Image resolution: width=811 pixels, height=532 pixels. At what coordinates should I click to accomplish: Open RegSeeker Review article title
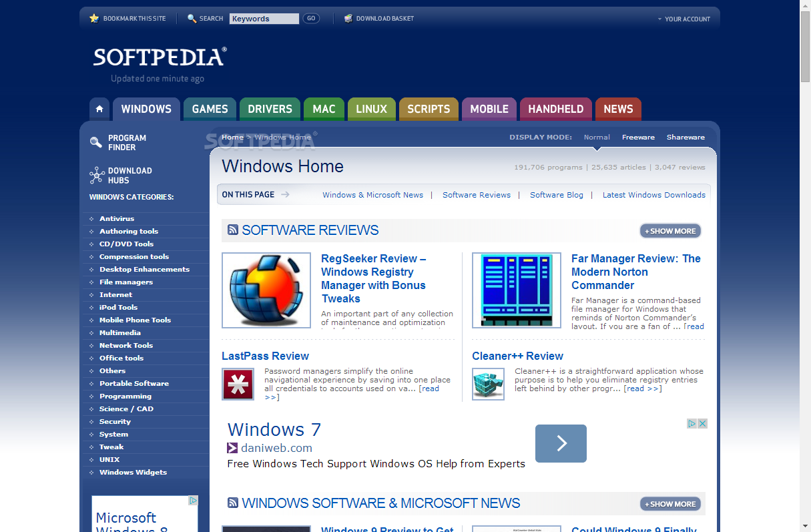(x=373, y=278)
